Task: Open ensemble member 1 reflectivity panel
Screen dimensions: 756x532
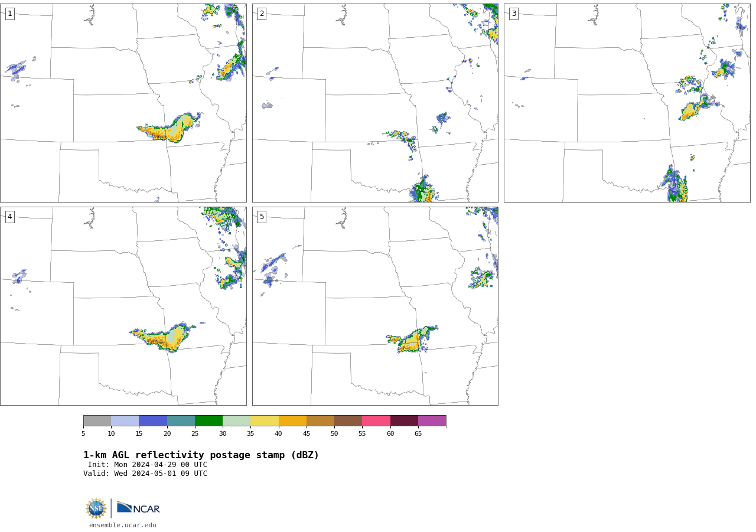Action: (123, 103)
